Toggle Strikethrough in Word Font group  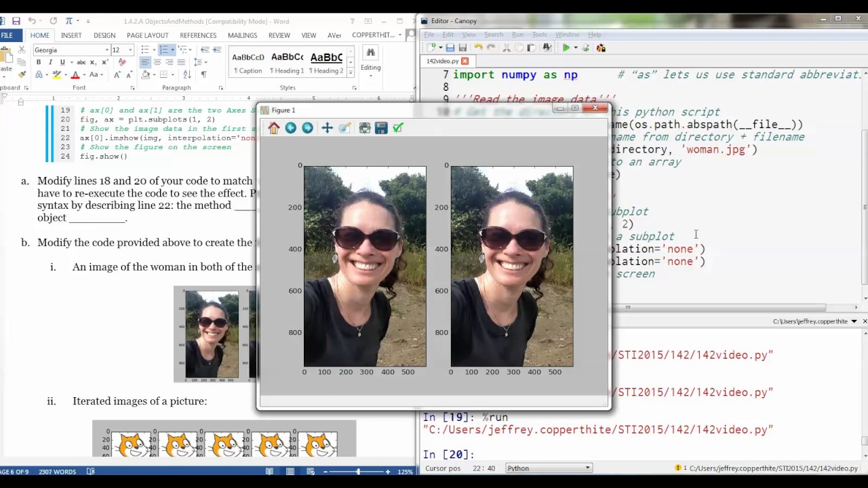coord(81,62)
